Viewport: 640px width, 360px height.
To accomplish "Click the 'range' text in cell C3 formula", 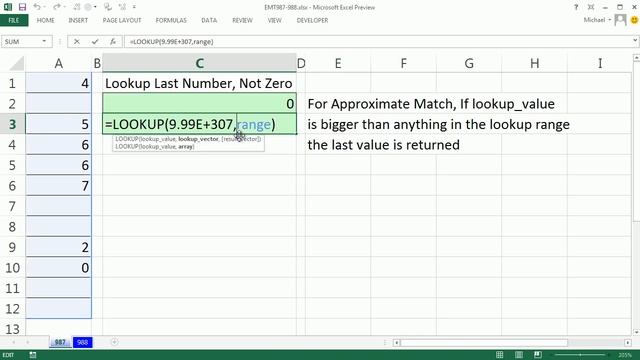I will [254, 124].
